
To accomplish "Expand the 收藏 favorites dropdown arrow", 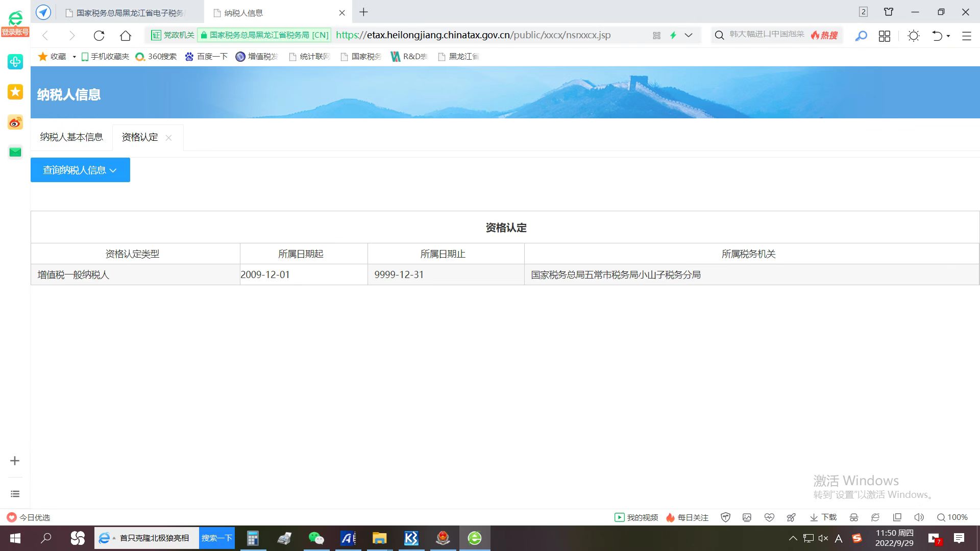I will pyautogui.click(x=75, y=57).
